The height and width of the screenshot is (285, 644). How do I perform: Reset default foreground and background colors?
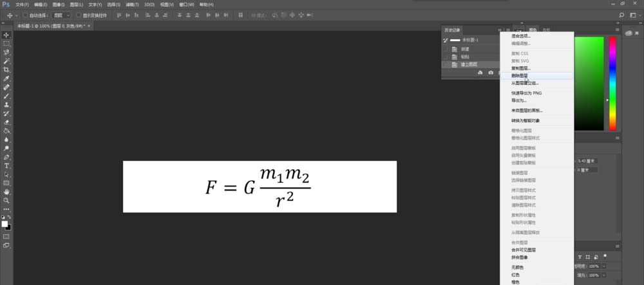tap(3, 217)
